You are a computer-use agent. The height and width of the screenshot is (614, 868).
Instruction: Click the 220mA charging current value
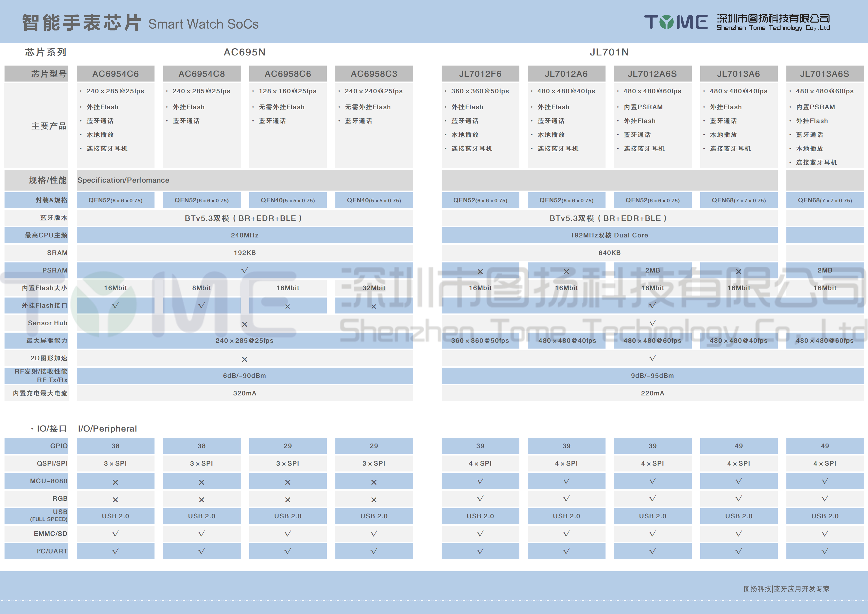pyautogui.click(x=653, y=393)
